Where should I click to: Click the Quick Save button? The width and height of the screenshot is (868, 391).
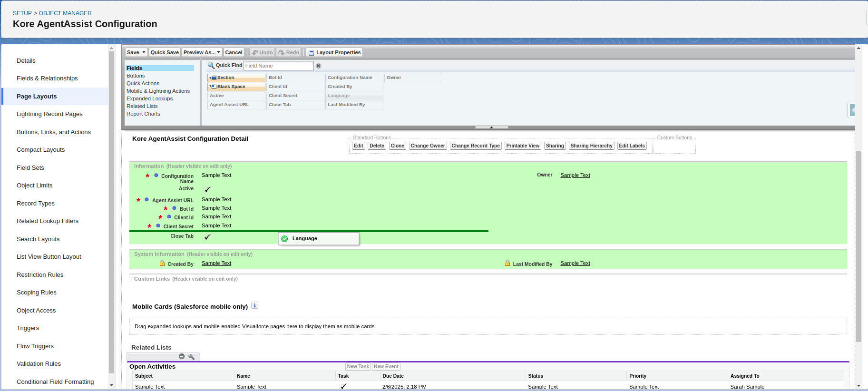(165, 52)
